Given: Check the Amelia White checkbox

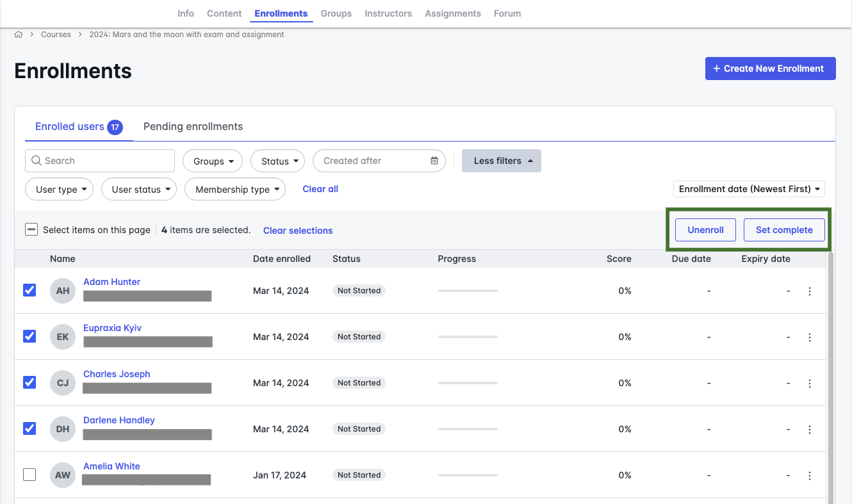Looking at the screenshot, I should pos(29,475).
